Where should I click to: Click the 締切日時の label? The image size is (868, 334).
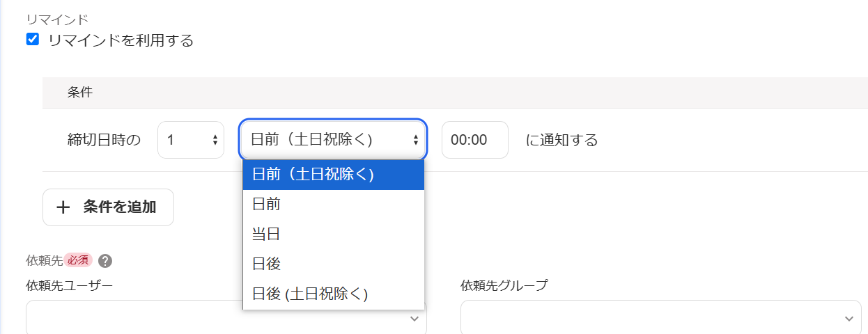(x=104, y=141)
